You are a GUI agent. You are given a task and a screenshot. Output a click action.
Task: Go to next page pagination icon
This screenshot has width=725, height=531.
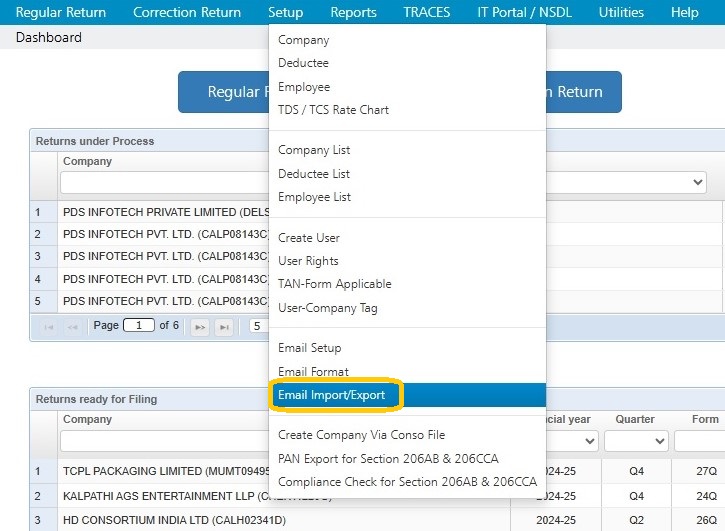200,327
